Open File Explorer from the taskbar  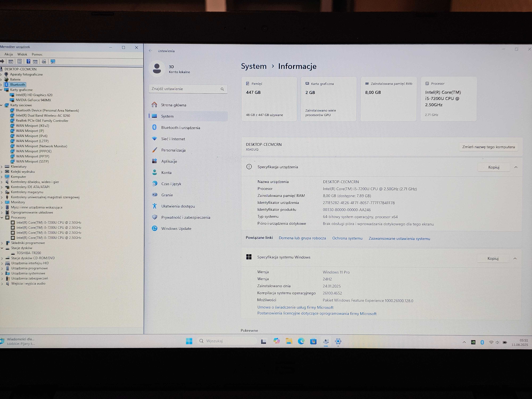point(289,341)
